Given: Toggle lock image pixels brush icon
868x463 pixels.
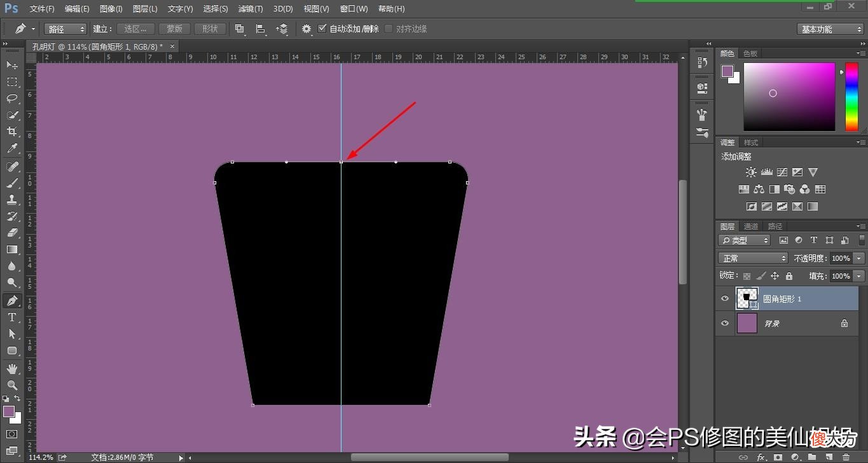Looking at the screenshot, I should coord(761,276).
